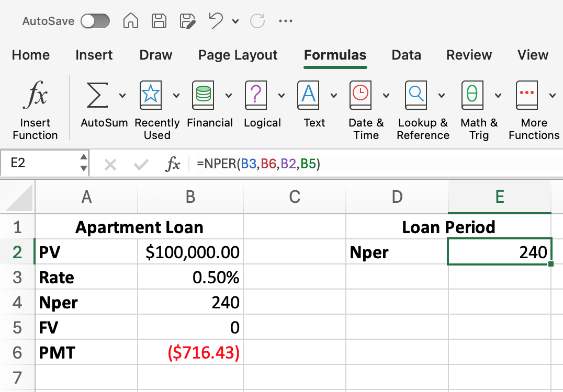Open Math & Trig functions icon
This screenshot has height=392, width=563.
(x=472, y=95)
